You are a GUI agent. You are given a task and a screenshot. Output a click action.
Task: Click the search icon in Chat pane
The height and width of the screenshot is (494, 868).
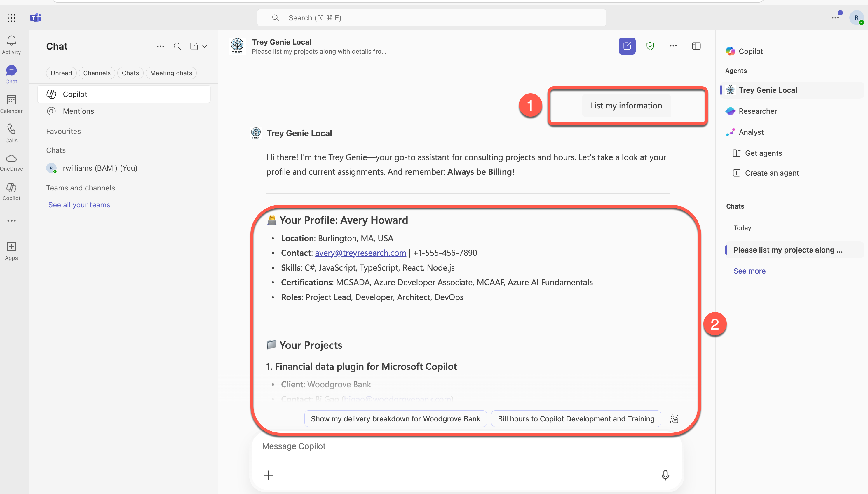point(177,46)
